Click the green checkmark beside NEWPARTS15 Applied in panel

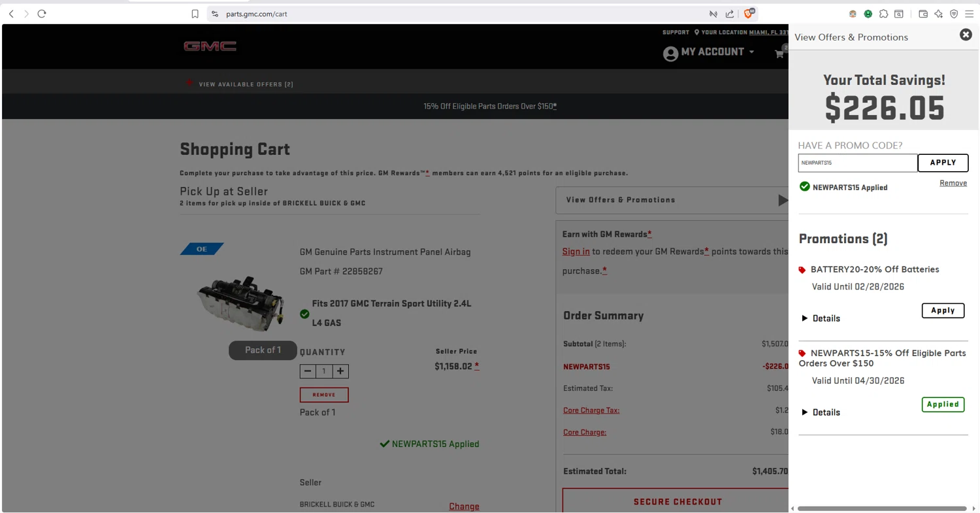click(x=805, y=187)
